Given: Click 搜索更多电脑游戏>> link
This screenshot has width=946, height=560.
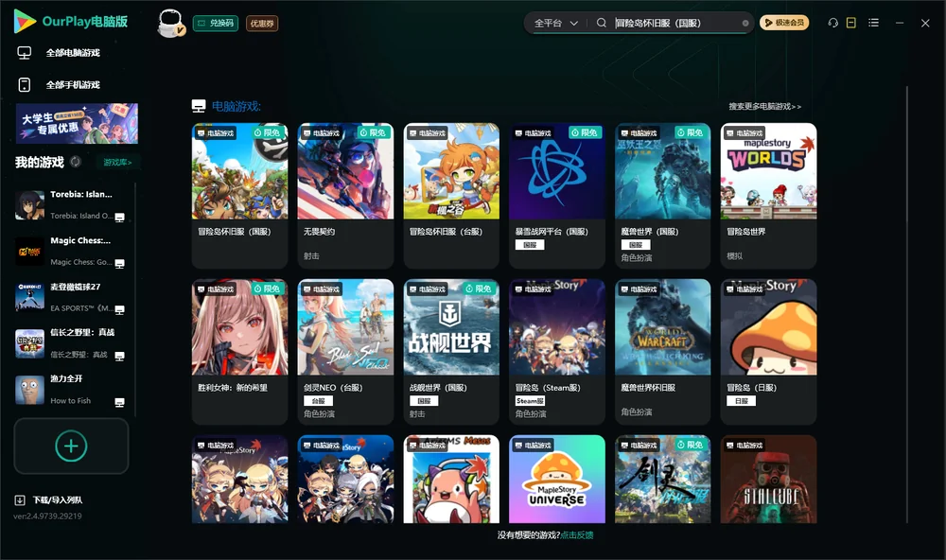Looking at the screenshot, I should pos(765,107).
